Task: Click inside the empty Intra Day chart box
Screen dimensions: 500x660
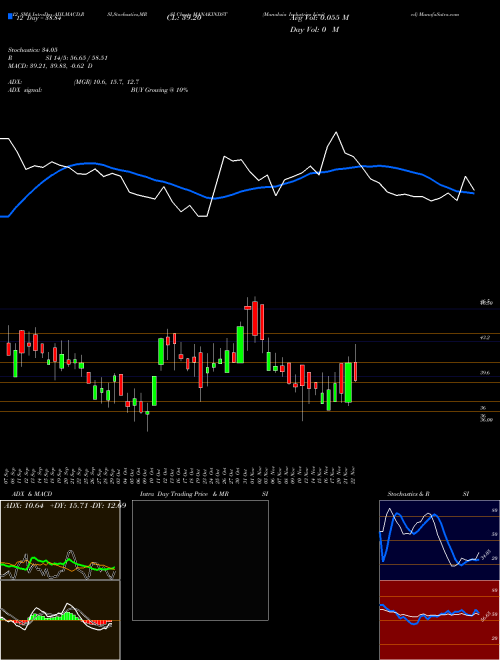Action: 200,560
